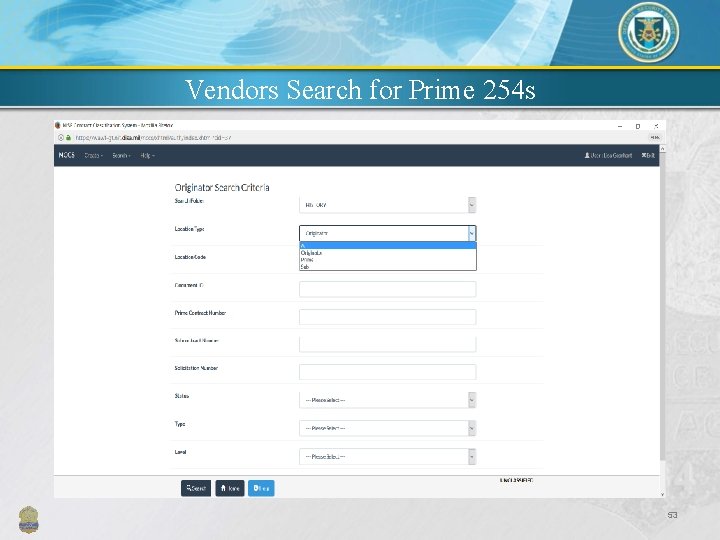720x540 pixels.
Task: Click the zoom level indicator in address bar
Action: (655, 137)
